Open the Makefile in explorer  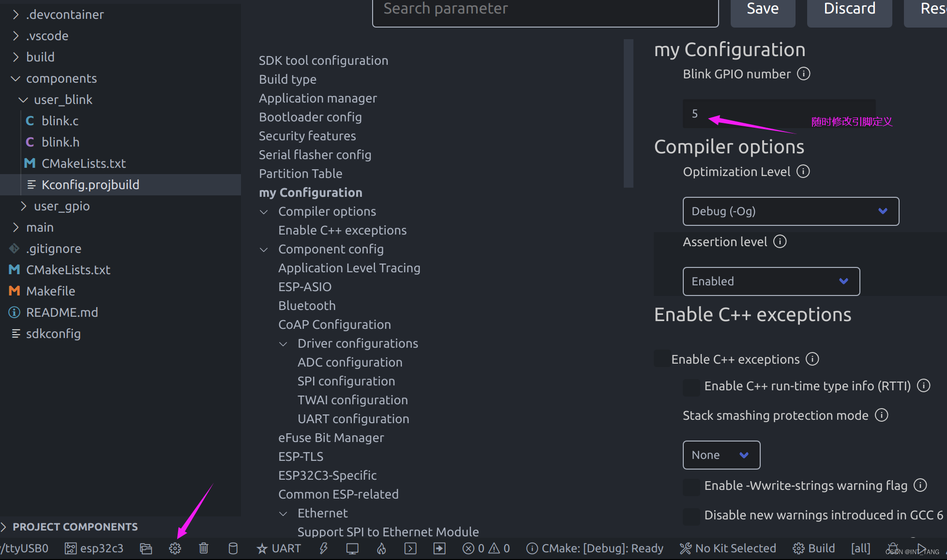(x=50, y=291)
